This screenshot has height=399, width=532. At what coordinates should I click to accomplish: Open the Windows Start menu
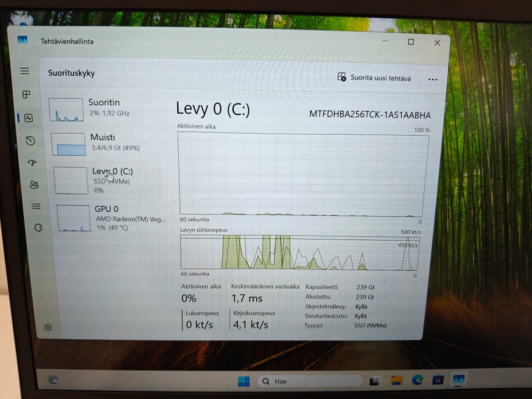[x=244, y=381]
